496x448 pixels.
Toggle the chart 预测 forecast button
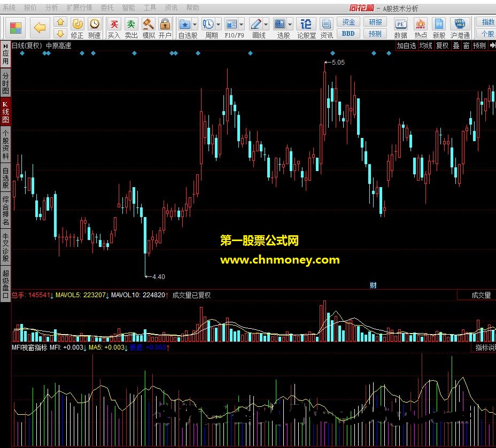pos(479,45)
